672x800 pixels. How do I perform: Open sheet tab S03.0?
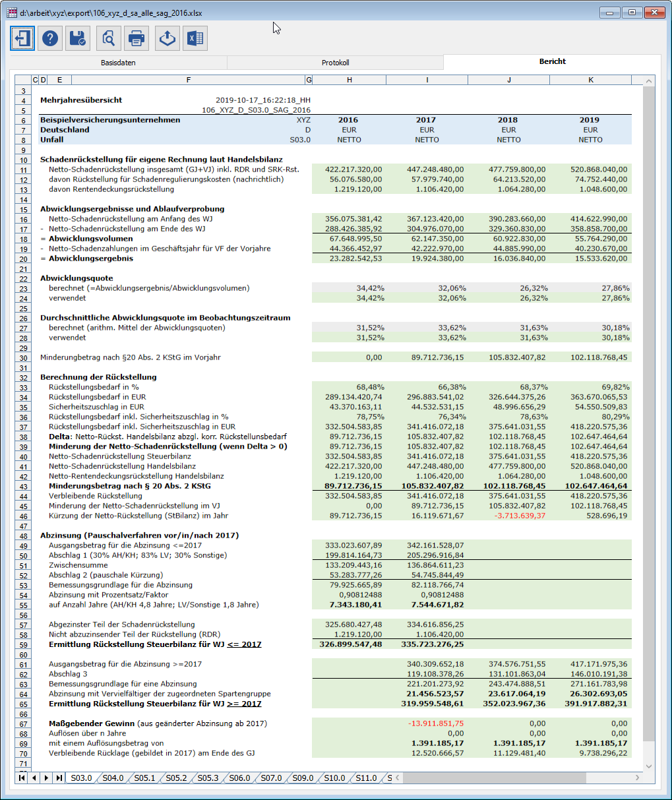click(x=81, y=778)
